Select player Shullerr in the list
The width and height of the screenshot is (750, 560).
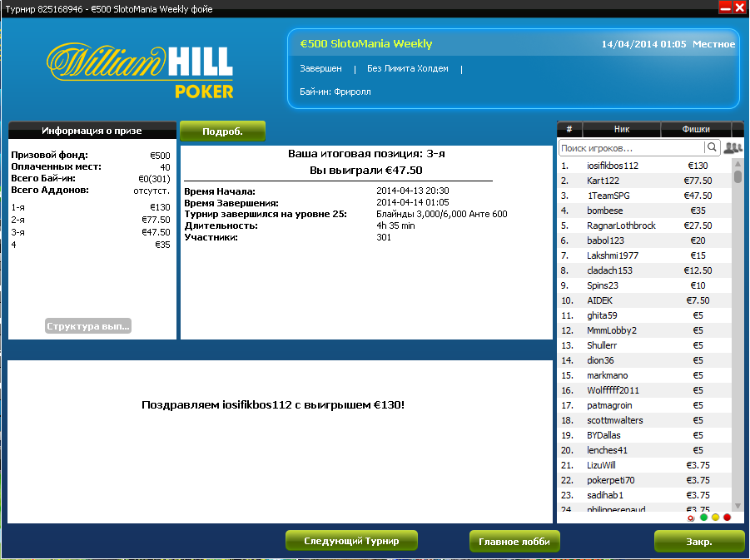[645, 345]
